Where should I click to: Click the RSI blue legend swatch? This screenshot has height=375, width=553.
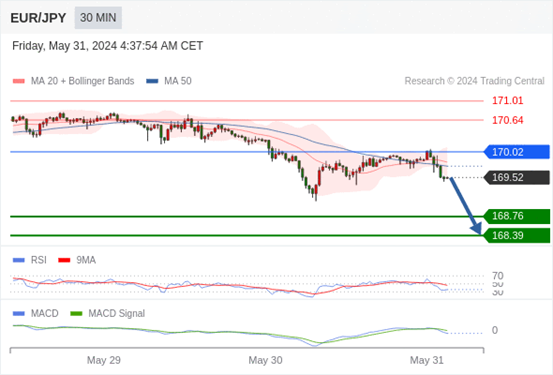coord(19,260)
